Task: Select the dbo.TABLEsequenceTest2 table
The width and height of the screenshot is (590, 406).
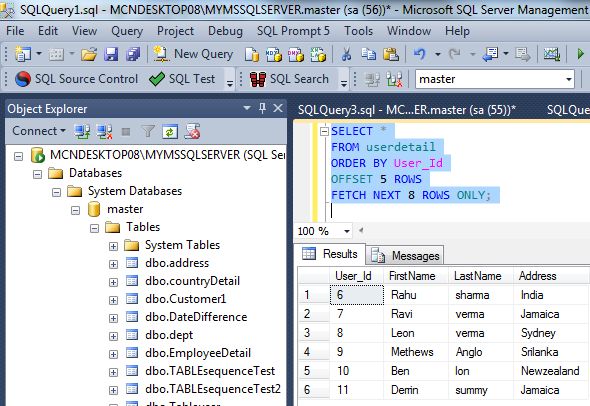Action: click(x=213, y=389)
